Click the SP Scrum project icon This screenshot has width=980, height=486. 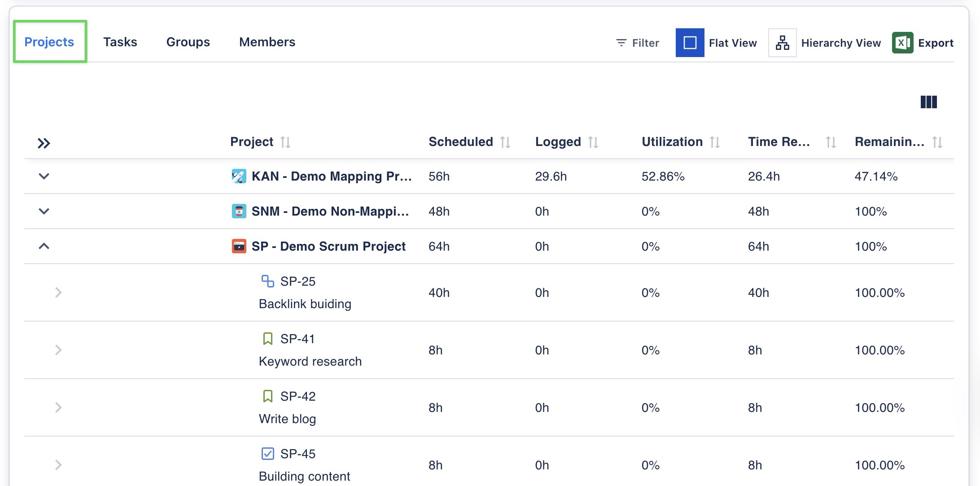click(239, 246)
